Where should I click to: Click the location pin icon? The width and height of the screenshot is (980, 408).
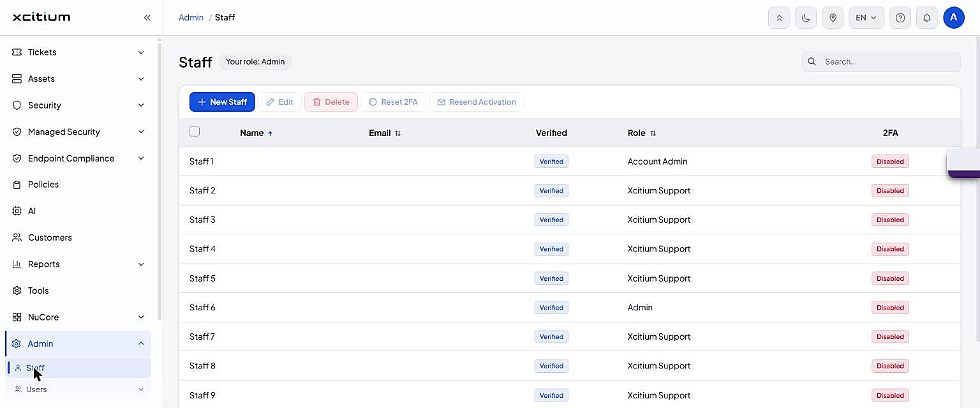point(833,18)
